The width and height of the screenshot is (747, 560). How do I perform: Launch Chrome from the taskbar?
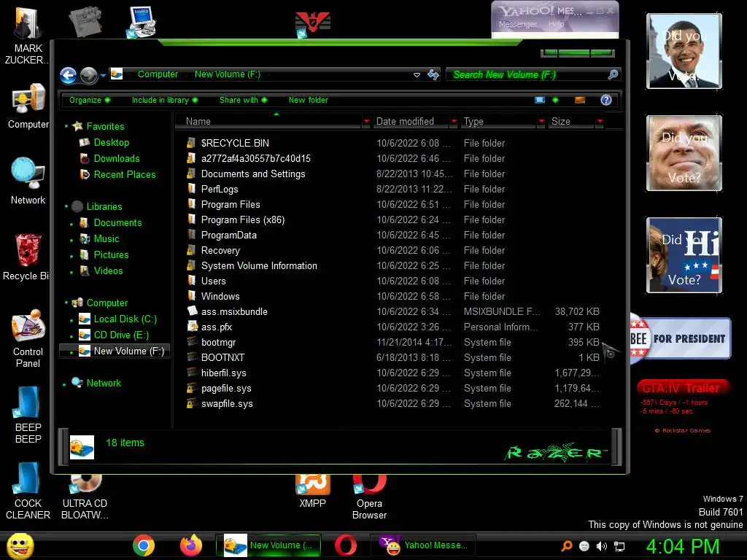tap(144, 545)
